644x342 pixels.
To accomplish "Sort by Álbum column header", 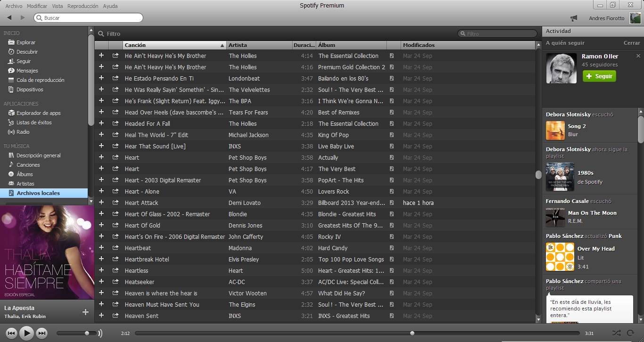I will (351, 45).
